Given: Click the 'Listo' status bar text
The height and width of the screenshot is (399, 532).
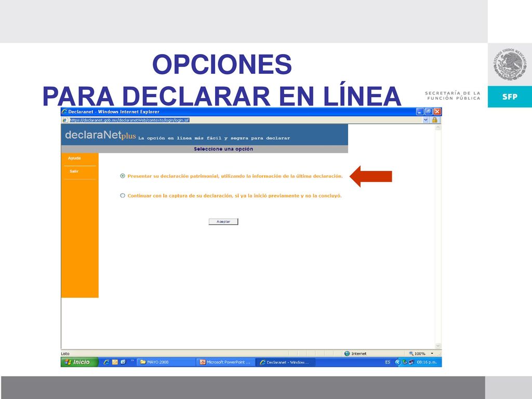Looking at the screenshot, I should [x=65, y=353].
